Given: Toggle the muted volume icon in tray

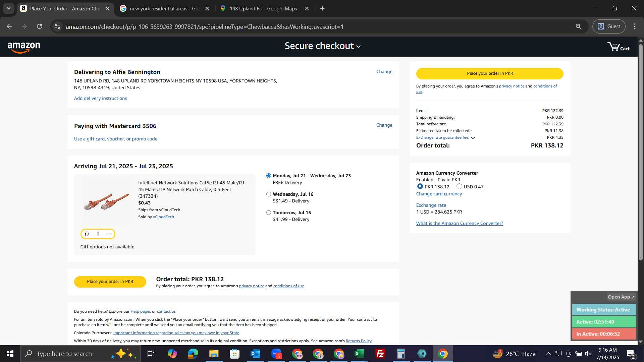Looking at the screenshot, I should tap(588, 354).
